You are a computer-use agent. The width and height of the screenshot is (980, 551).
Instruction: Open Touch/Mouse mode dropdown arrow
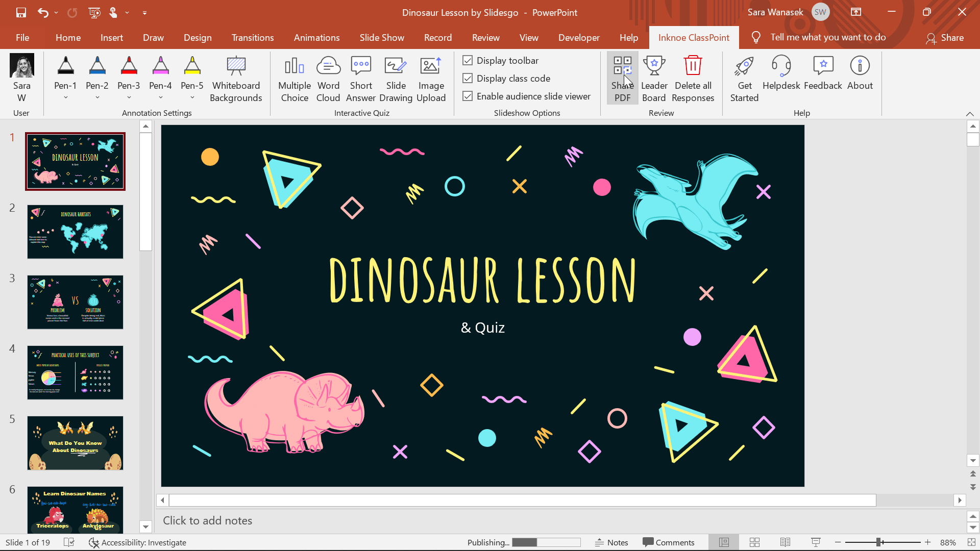[x=127, y=13]
